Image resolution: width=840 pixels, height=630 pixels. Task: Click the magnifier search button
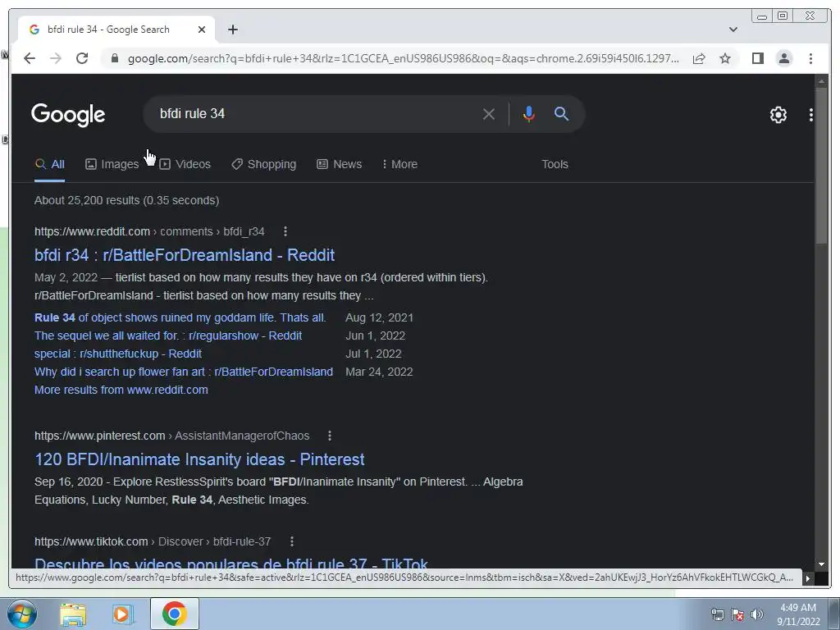(561, 113)
